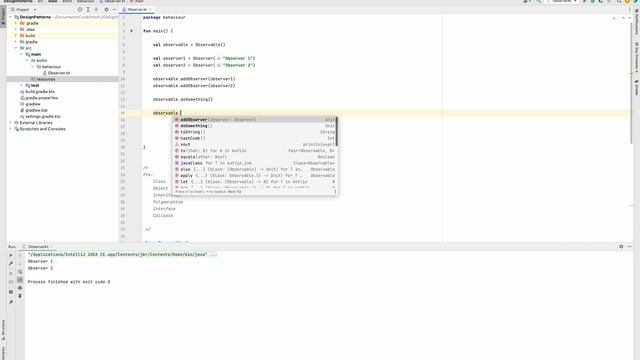Choose addObserver completion suggestion
The image size is (640, 360).
[x=255, y=120]
